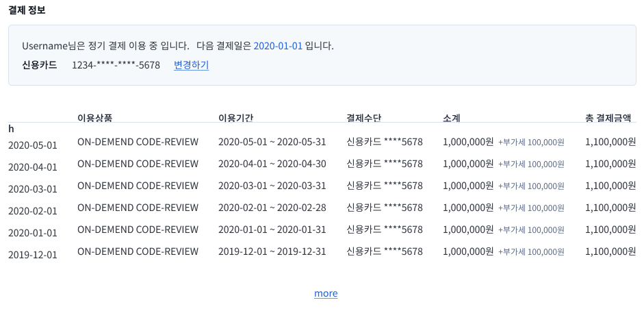Click 1,100,000원 total in the 2019-12-01 row
The height and width of the screenshot is (309, 644).
pos(610,251)
